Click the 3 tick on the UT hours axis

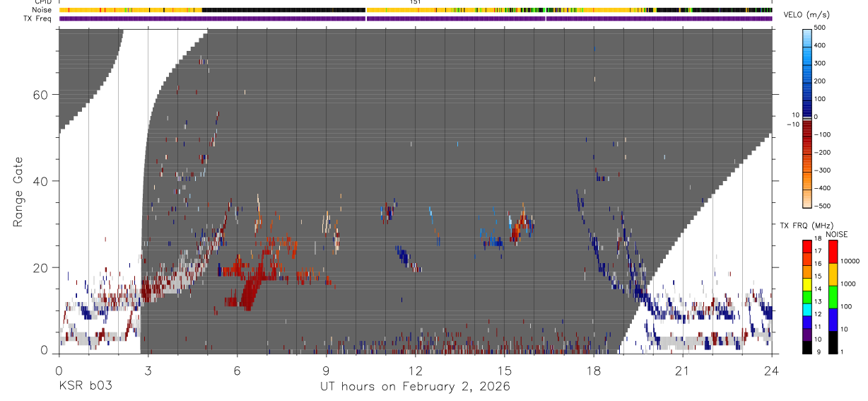(148, 371)
